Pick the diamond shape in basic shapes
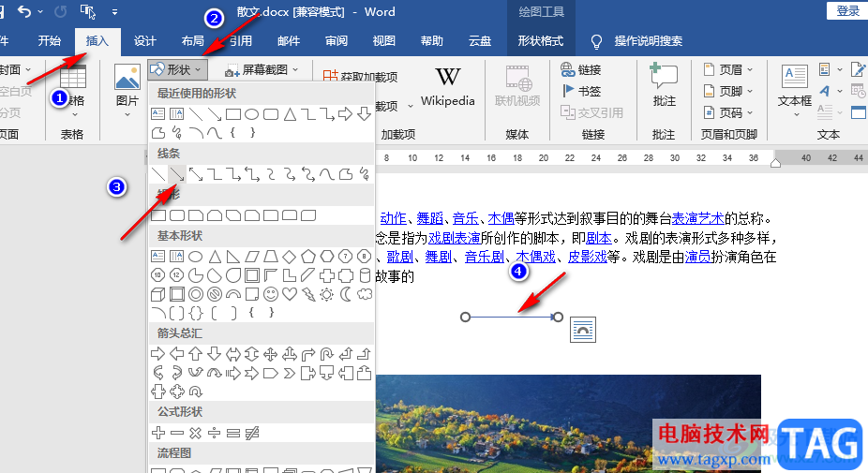This screenshot has height=473, width=868. click(290, 256)
